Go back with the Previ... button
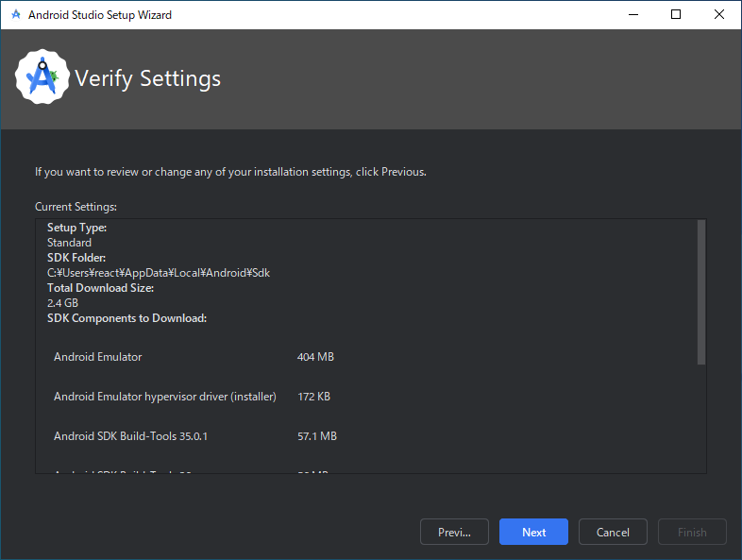 (x=454, y=532)
